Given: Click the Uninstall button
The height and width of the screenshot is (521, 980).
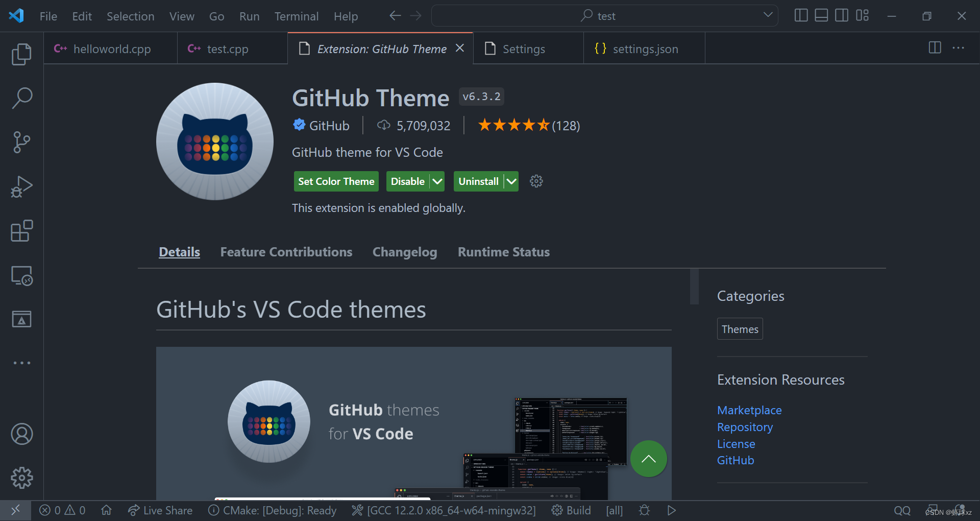Looking at the screenshot, I should coord(478,181).
